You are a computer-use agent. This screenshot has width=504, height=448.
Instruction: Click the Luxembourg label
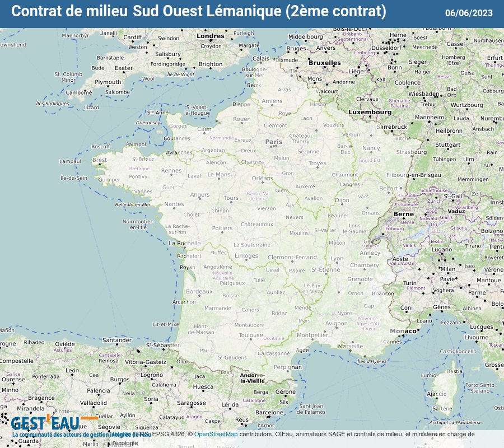[x=370, y=112]
